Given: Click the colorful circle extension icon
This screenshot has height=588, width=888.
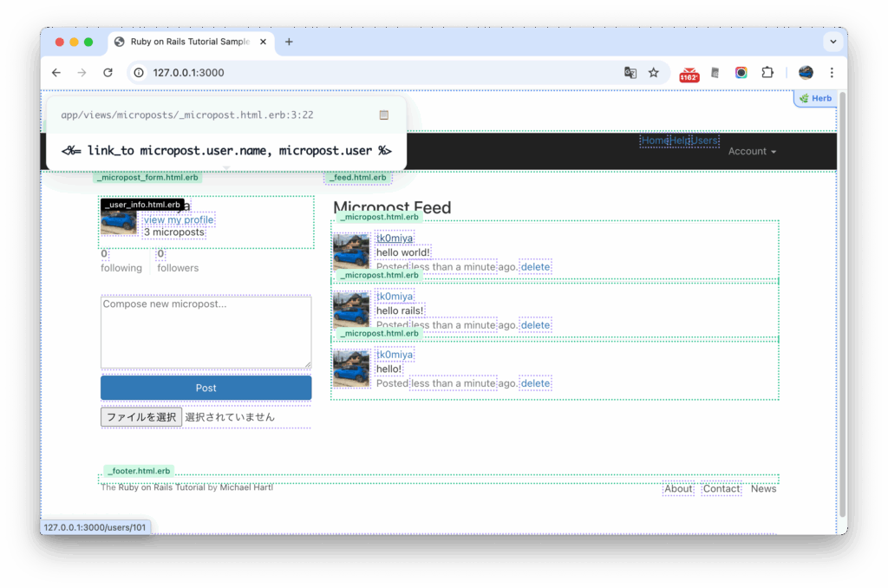Looking at the screenshot, I should tap(741, 73).
